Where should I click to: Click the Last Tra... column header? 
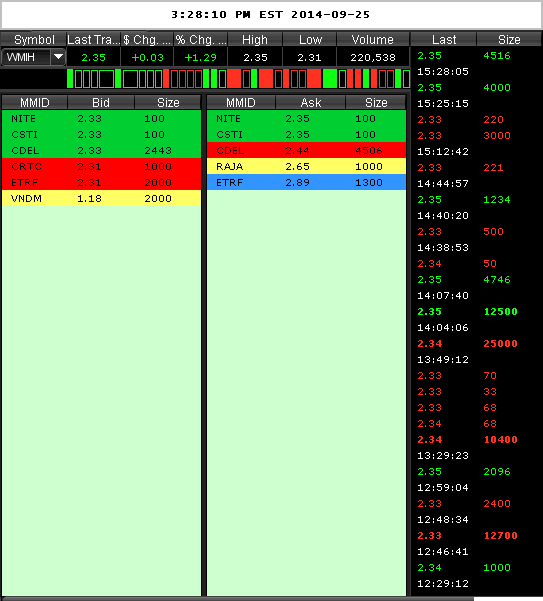tap(94, 39)
